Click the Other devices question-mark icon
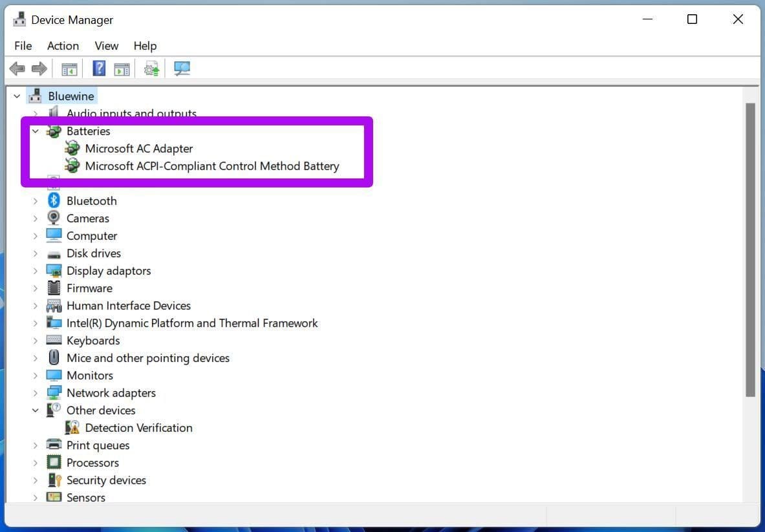Screen dimensions: 765x532 54,410
